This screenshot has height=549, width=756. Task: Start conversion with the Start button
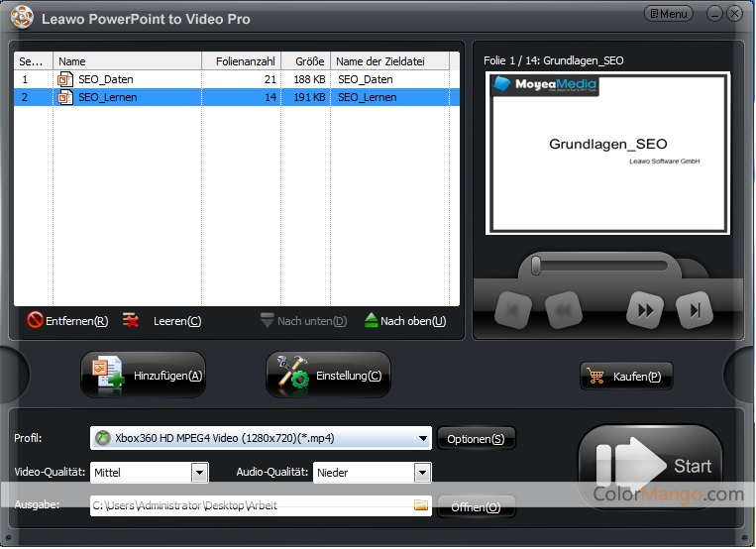pos(650,466)
